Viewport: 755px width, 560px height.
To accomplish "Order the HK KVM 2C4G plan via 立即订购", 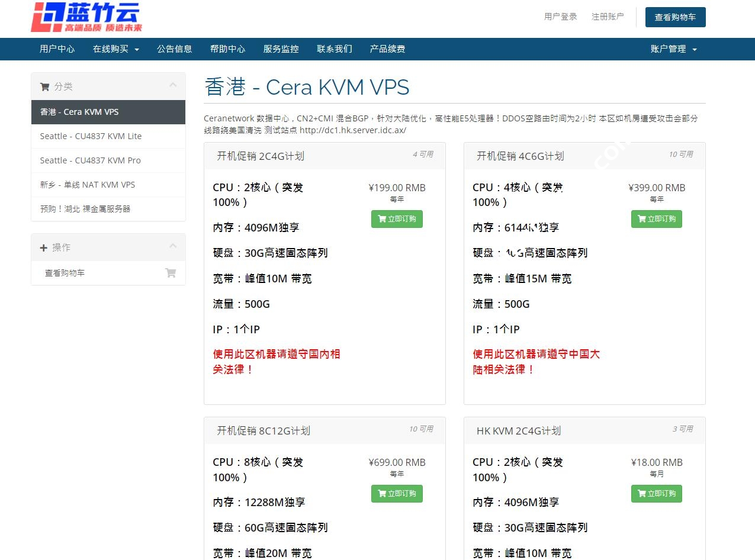I will 656,494.
